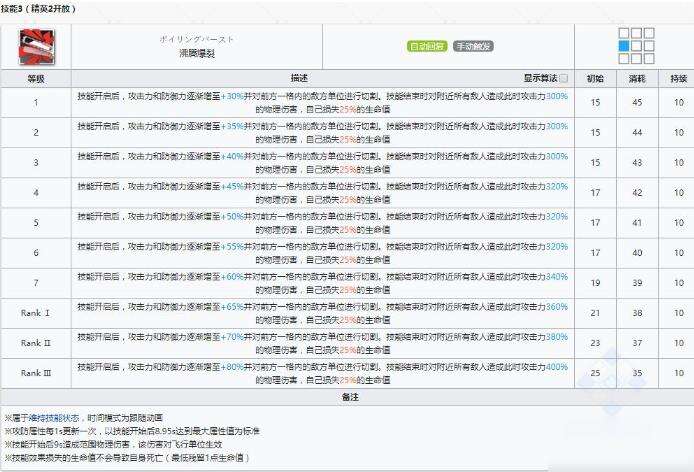Click cost value 40 in level 6 row
This screenshot has height=472, width=694.
pyautogui.click(x=637, y=253)
